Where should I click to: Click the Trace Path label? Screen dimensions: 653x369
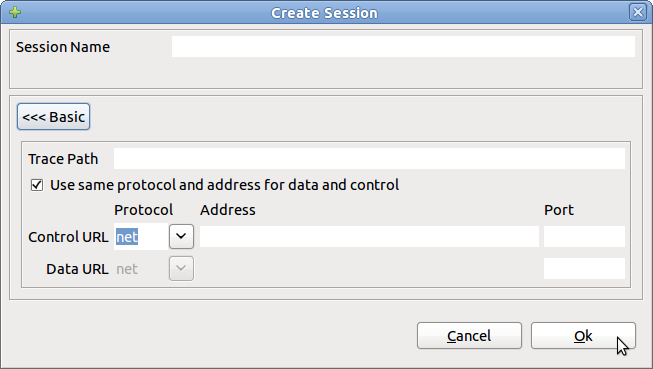click(63, 159)
